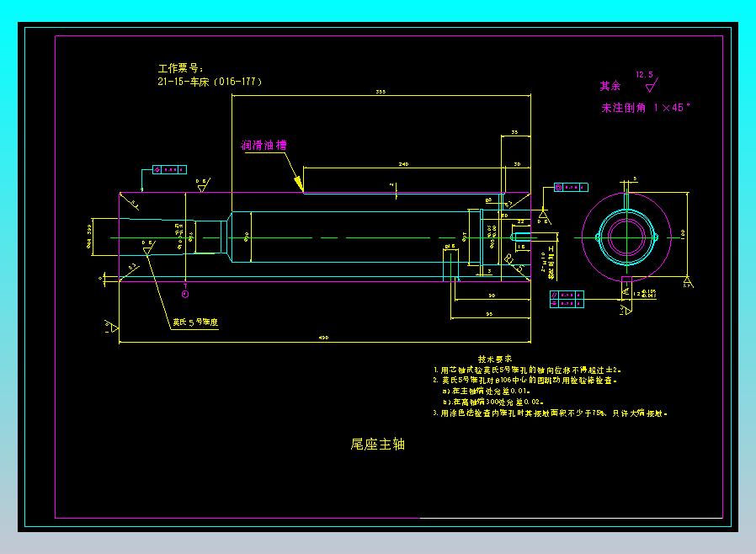The image size is (756, 554).
Task: Click the text 21-15-车床 (016-177)
Action: 210,82
